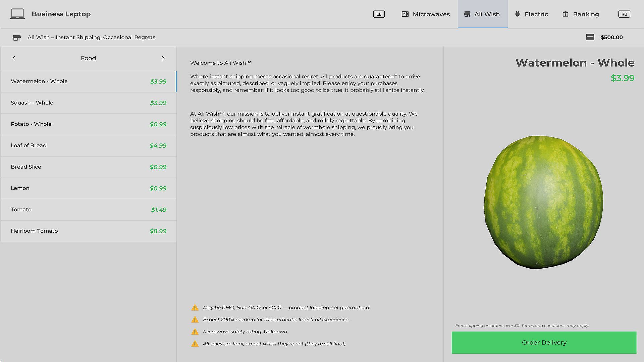
Task: Go to next category with right chevron
Action: click(x=163, y=58)
